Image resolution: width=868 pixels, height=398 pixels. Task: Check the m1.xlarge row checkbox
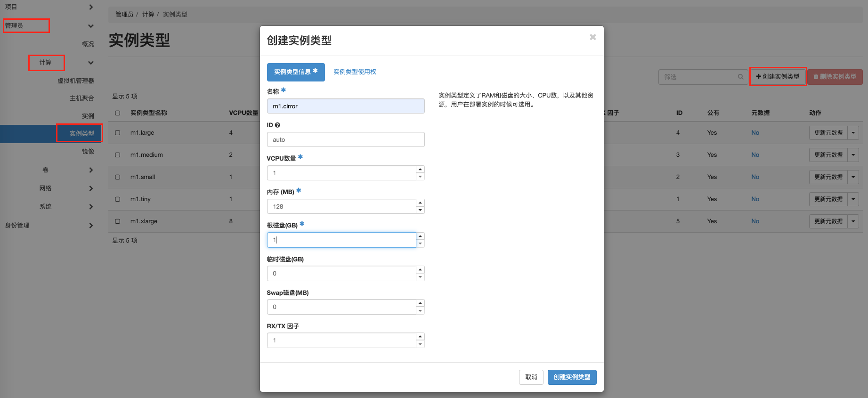118,221
